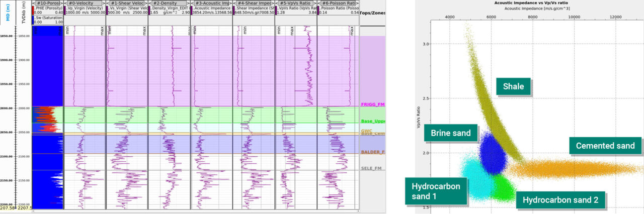The image size is (644, 214).
Task: Click the Cemented sand cluster label
Action: click(x=602, y=146)
